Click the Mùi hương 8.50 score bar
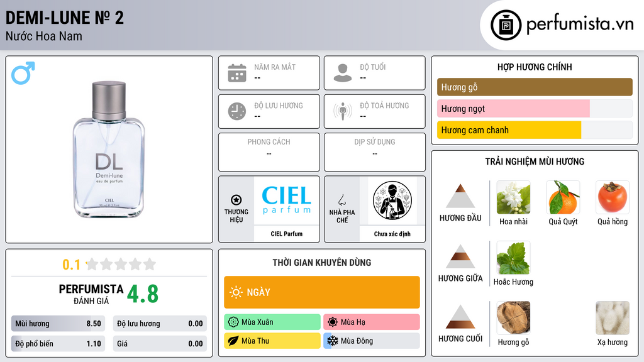The image size is (644, 362). coord(58,324)
